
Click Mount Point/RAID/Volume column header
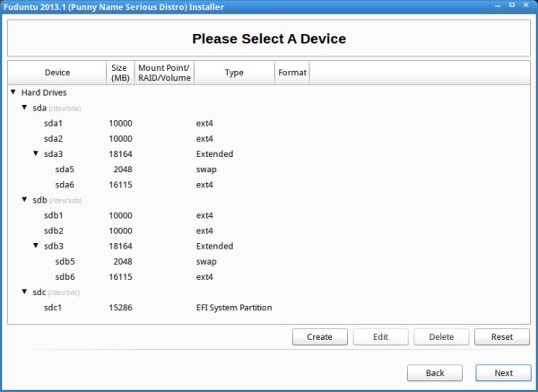click(x=164, y=73)
